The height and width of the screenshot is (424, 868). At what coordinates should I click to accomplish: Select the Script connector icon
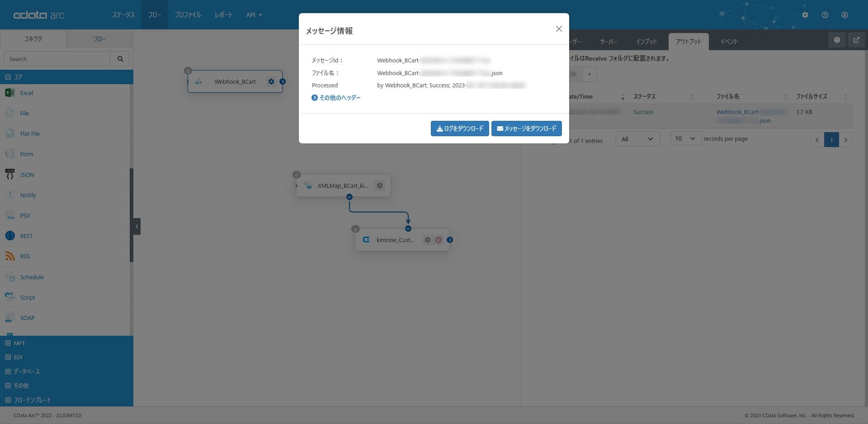tap(10, 297)
